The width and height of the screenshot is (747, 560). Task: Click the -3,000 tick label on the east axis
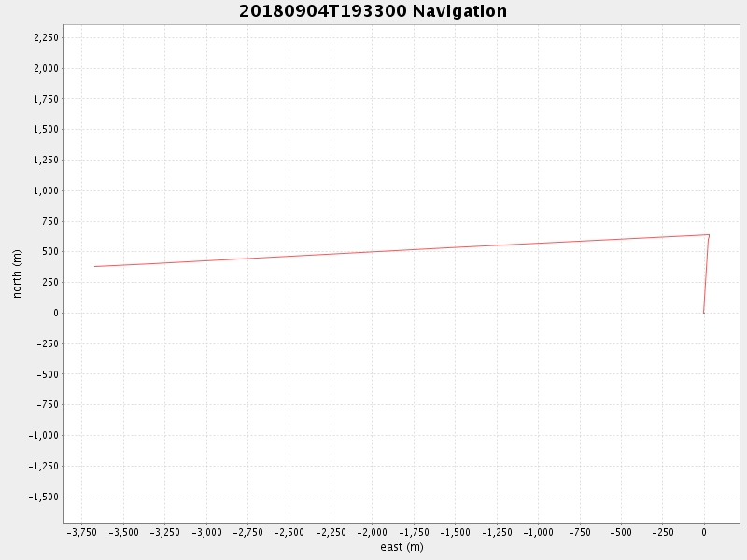click(205, 532)
